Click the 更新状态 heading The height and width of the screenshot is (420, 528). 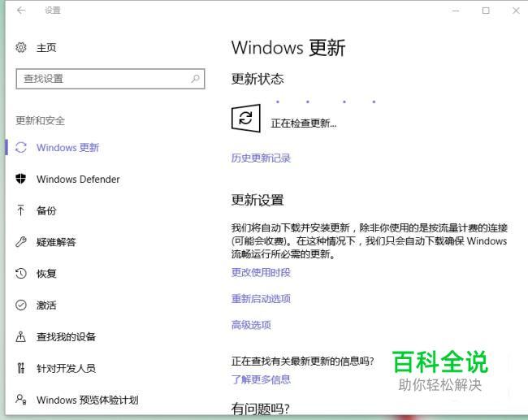coord(258,79)
